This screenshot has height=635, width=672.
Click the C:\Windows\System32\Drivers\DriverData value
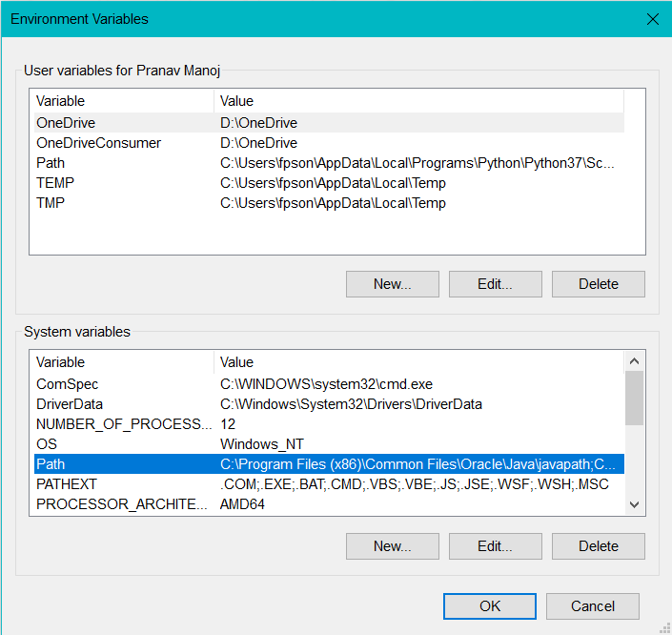351,404
